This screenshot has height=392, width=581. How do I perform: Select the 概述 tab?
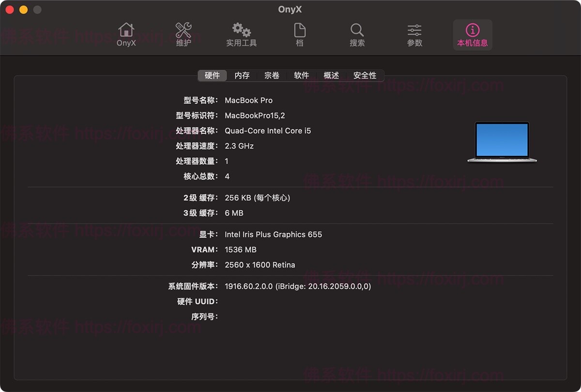(x=331, y=75)
